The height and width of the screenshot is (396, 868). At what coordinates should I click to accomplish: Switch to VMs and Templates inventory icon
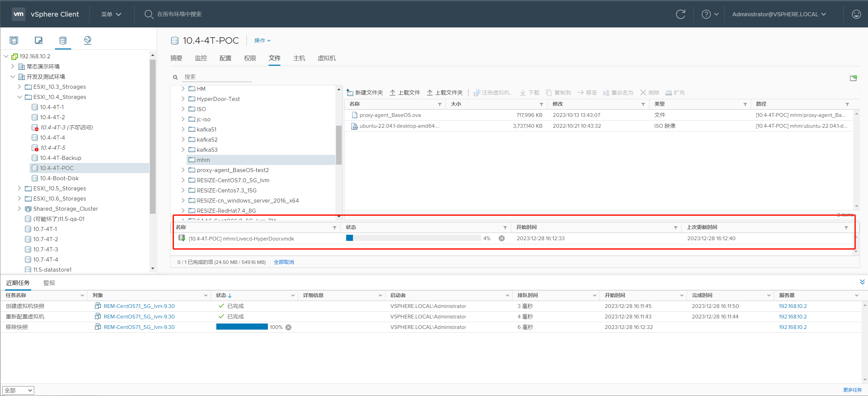tap(38, 40)
